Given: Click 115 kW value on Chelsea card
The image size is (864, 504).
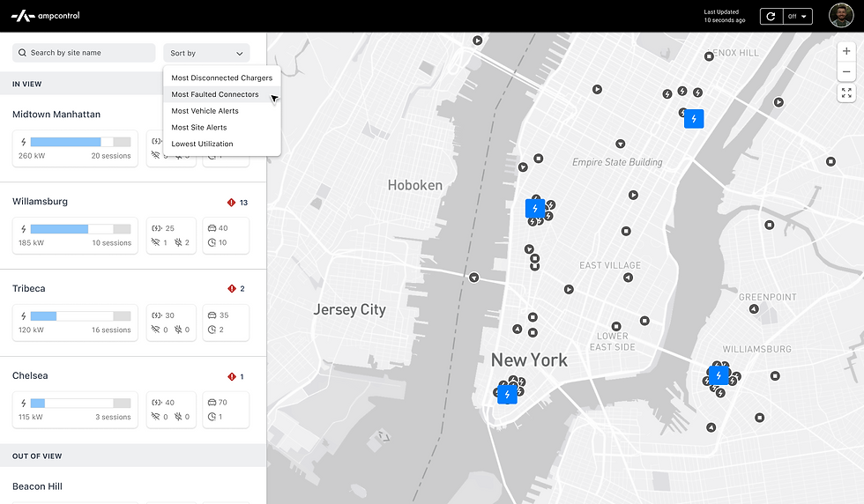Looking at the screenshot, I should 30,417.
